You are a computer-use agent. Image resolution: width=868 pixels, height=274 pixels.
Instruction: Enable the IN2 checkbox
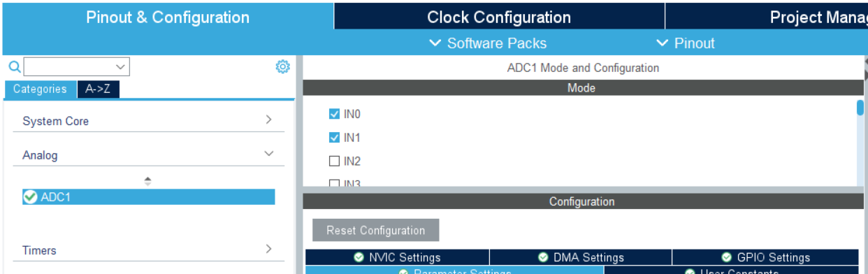334,161
